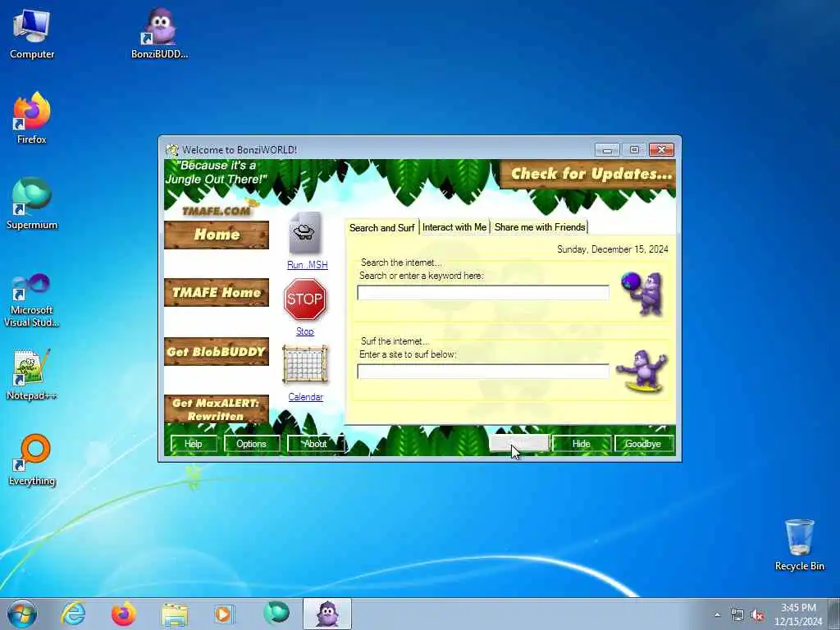Click the About button

(x=315, y=444)
